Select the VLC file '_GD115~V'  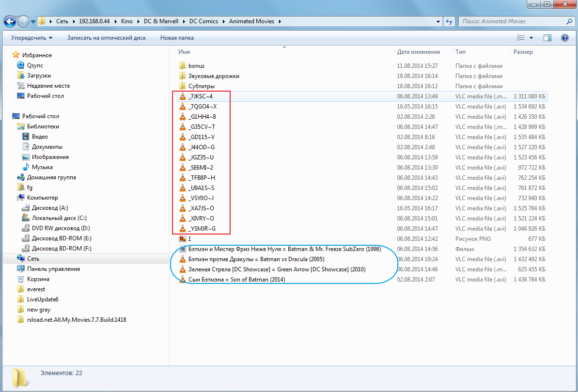[x=197, y=137]
